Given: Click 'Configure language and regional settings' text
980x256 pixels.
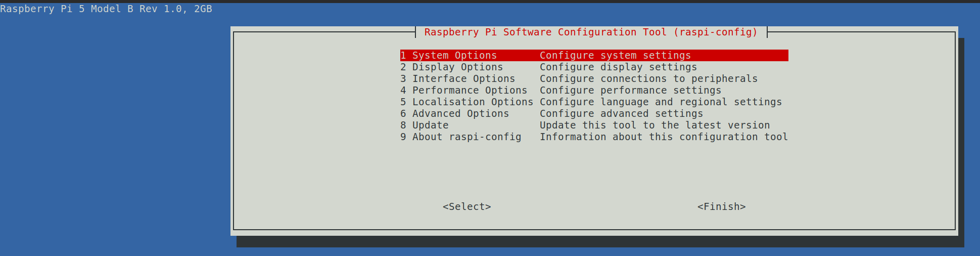Looking at the screenshot, I should 661,102.
